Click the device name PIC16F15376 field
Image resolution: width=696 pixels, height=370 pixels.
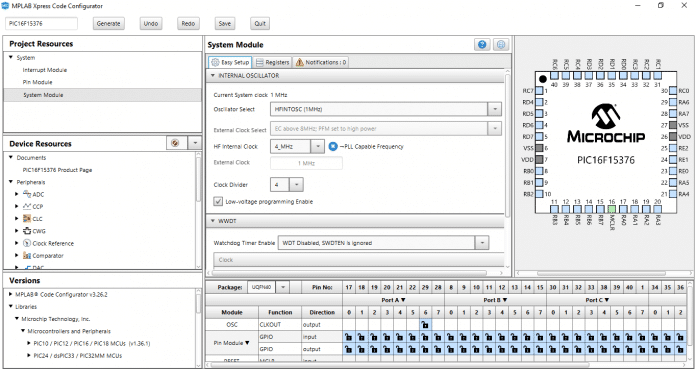pos(41,24)
